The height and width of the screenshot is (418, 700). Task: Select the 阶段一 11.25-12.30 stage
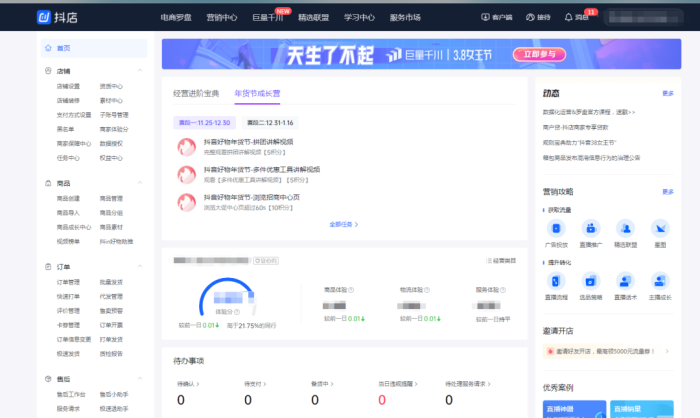(x=204, y=123)
